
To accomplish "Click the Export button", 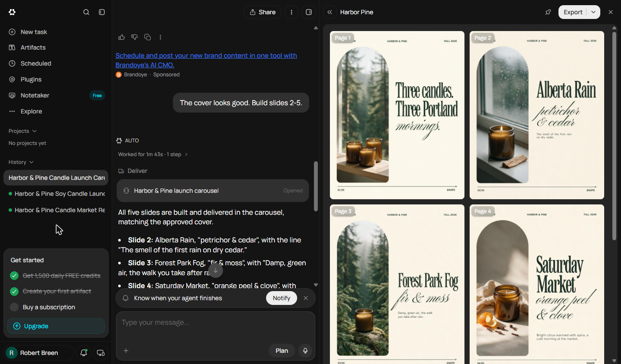I will point(573,12).
